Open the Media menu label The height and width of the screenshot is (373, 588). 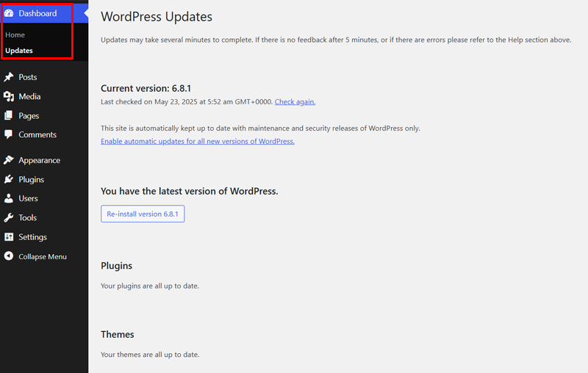[29, 97]
